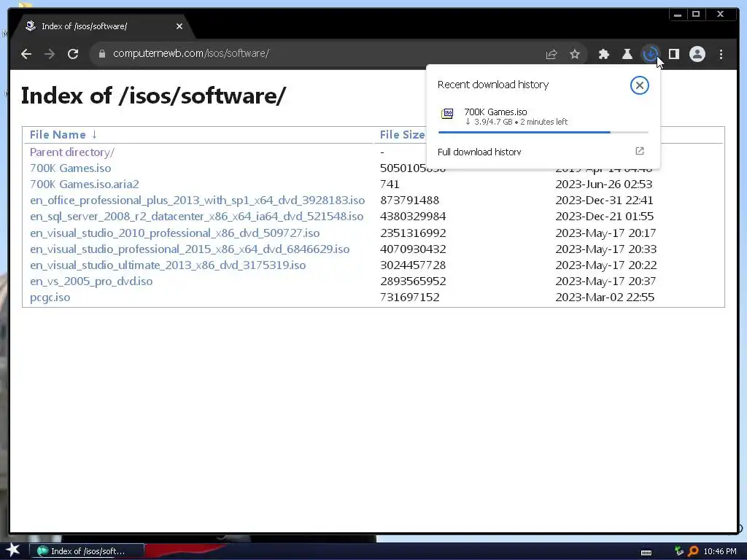
Task: Open the Chrome Labs flask icon
Action: point(627,54)
